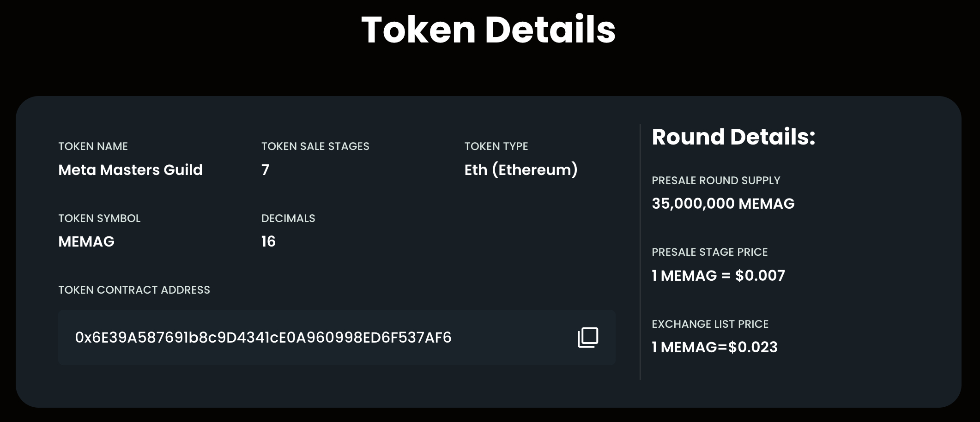Click the Token Details heading
Viewport: 980px width, 422px height.
tap(489, 30)
